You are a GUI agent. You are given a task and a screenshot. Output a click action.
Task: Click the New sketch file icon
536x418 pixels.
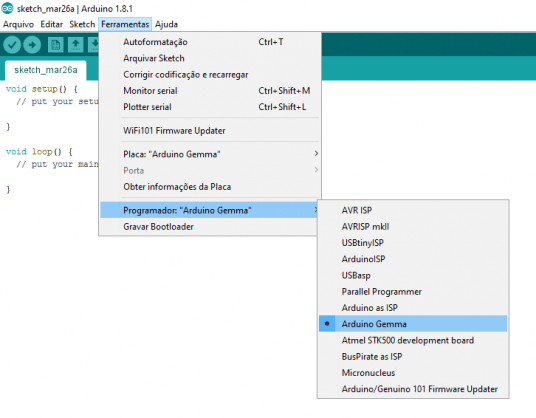(55, 45)
